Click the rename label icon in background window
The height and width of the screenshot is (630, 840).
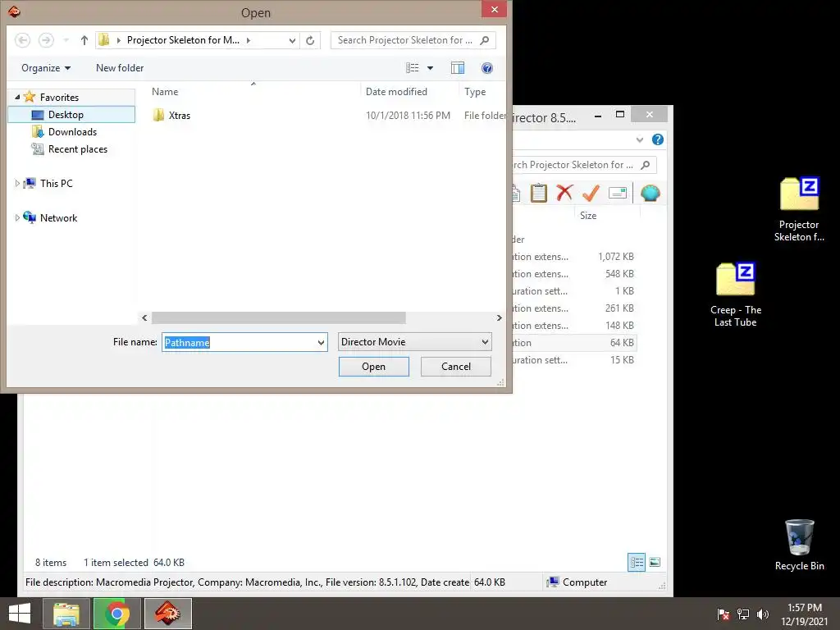coord(618,193)
